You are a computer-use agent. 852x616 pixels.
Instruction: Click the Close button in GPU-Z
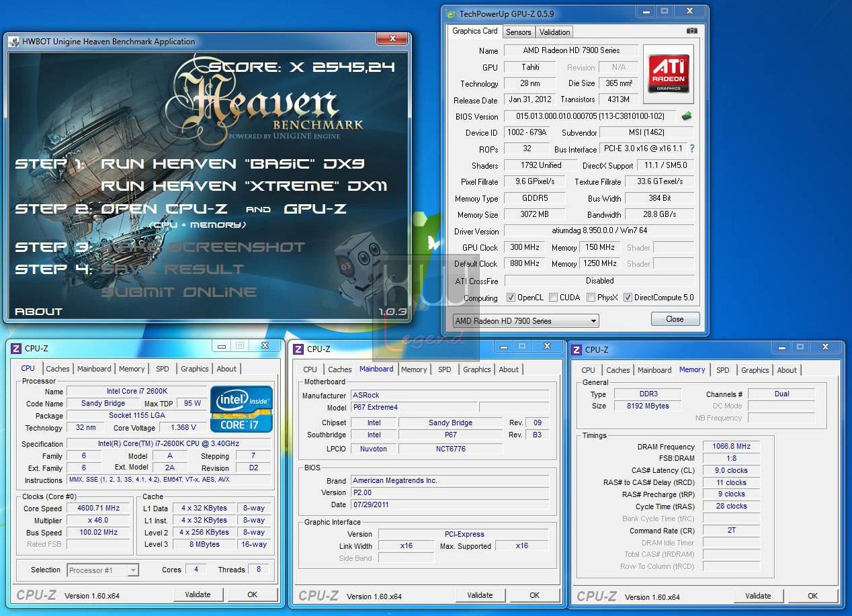(675, 319)
